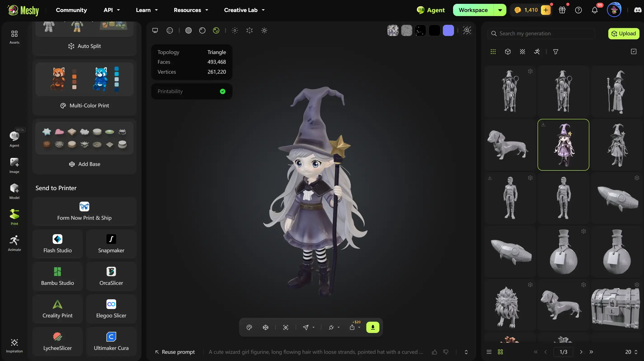Click the add credits plus button
This screenshot has width=644, height=361.
[x=546, y=10]
